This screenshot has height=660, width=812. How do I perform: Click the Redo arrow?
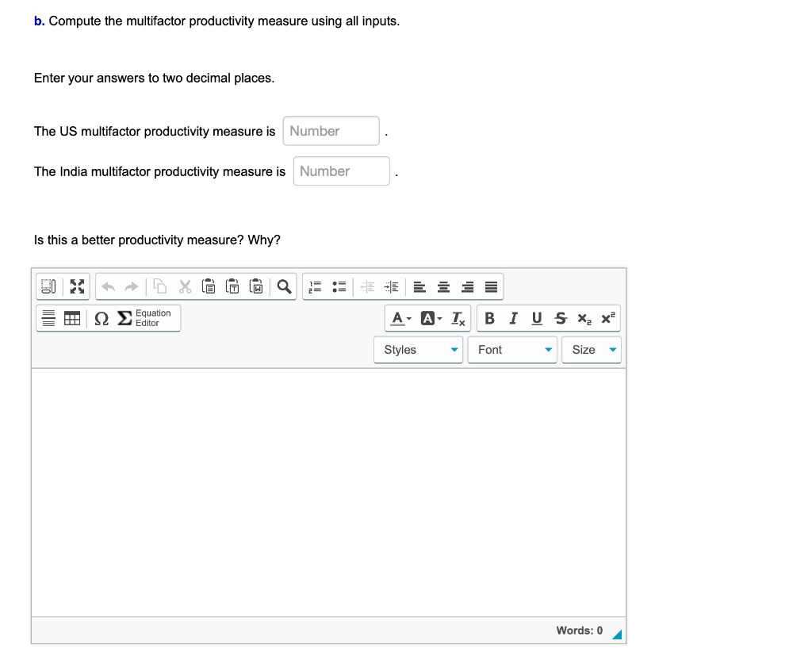tap(132, 286)
